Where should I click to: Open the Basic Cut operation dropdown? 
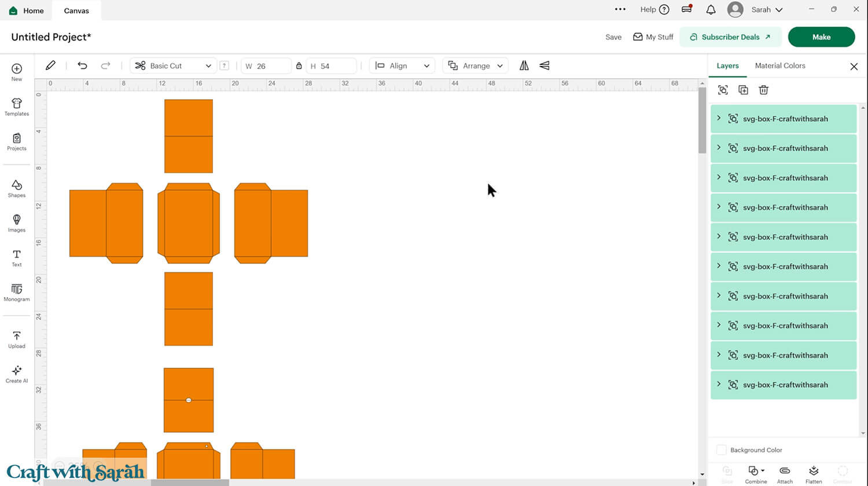tap(173, 66)
